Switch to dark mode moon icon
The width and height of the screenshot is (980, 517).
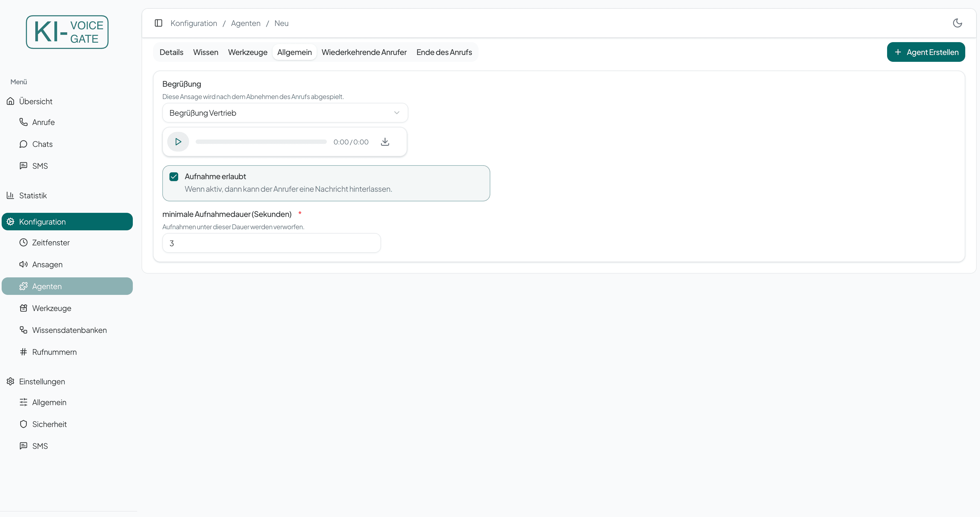click(957, 23)
